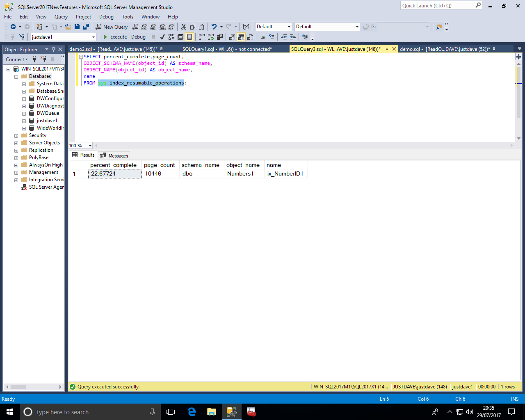Pin the Object Explorer panel
This screenshot has height=420, width=525.
[x=53, y=49]
